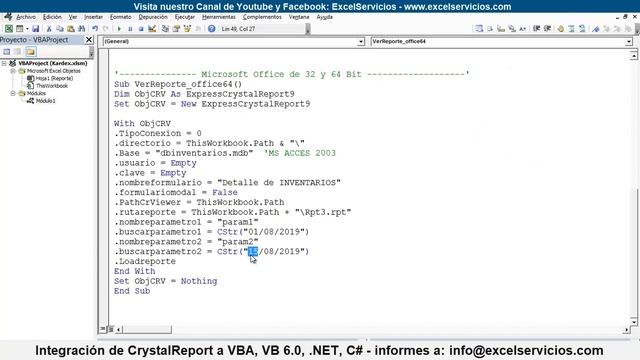Click the Complete Word A+ icon
The width and height of the screenshot is (640, 360).
point(522,29)
